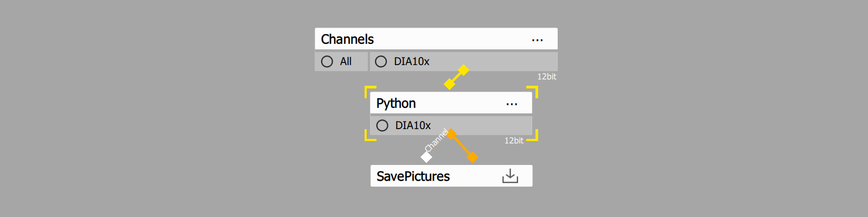Click the Python node title
The height and width of the screenshot is (217, 868).
(396, 103)
